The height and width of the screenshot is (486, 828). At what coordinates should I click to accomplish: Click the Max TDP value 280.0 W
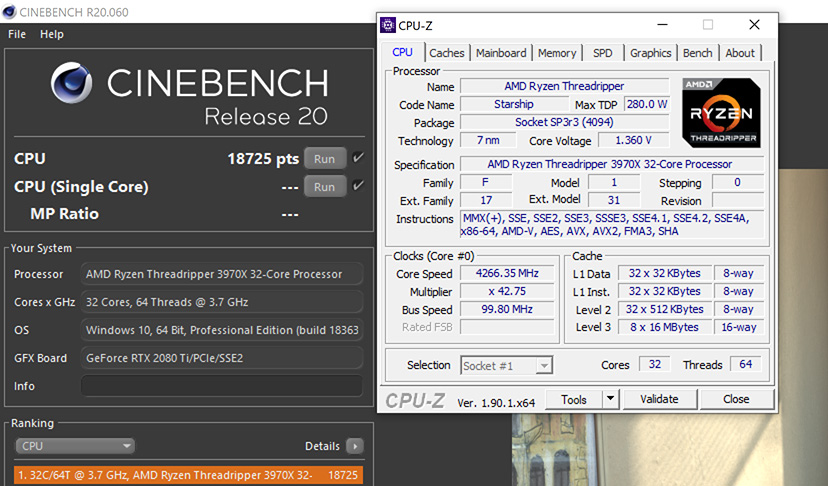pyautogui.click(x=647, y=104)
